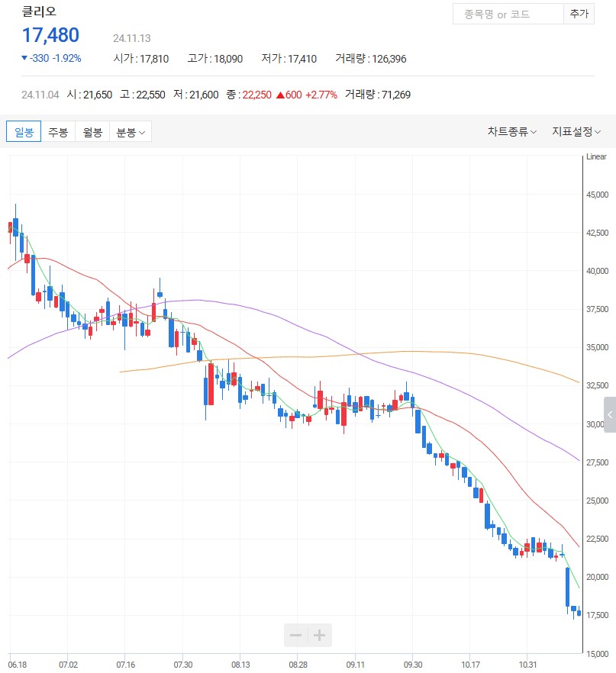
Task: Click the blue down-triangle beside -330
Action: pos(24,59)
